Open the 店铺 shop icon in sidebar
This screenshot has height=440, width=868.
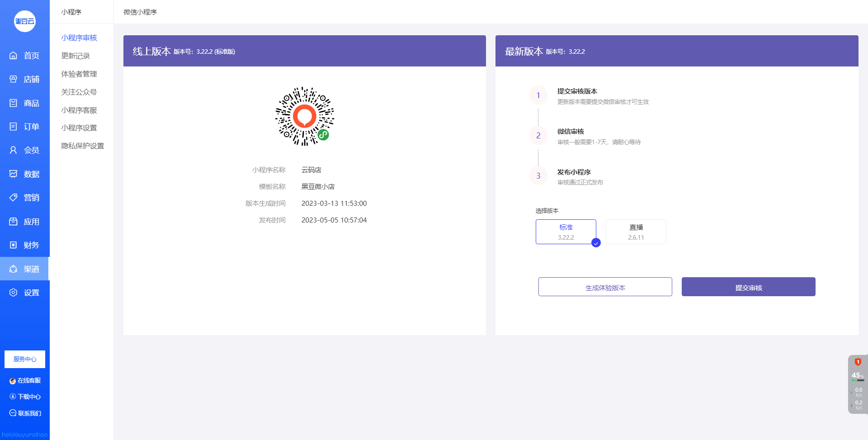point(14,79)
